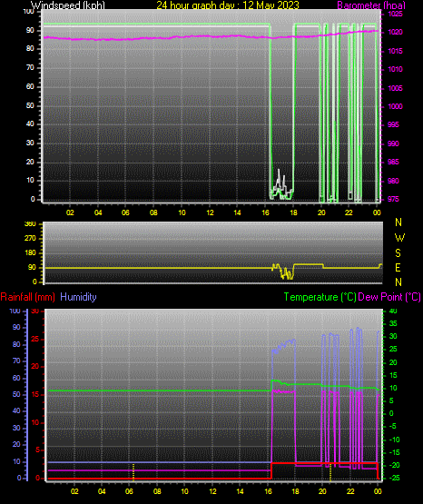Click the 1020 barometer scale value
Screen dimensions: 423x504
[x=395, y=32]
